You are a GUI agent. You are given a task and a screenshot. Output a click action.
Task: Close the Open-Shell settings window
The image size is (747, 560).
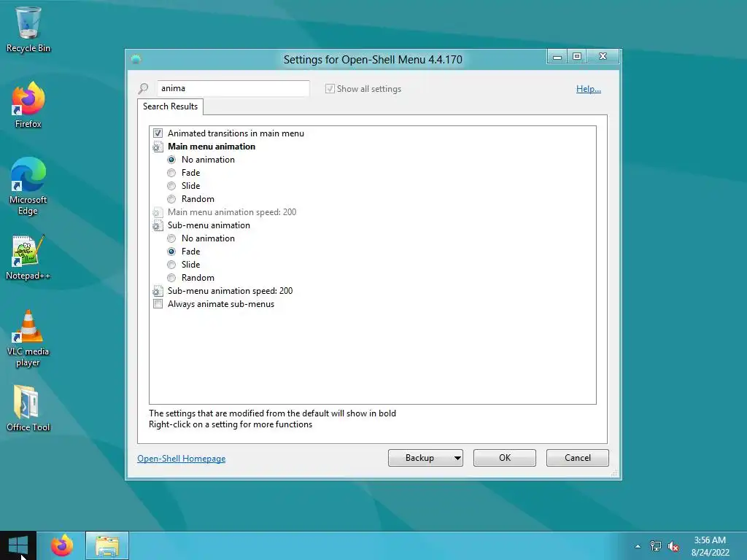coord(603,57)
